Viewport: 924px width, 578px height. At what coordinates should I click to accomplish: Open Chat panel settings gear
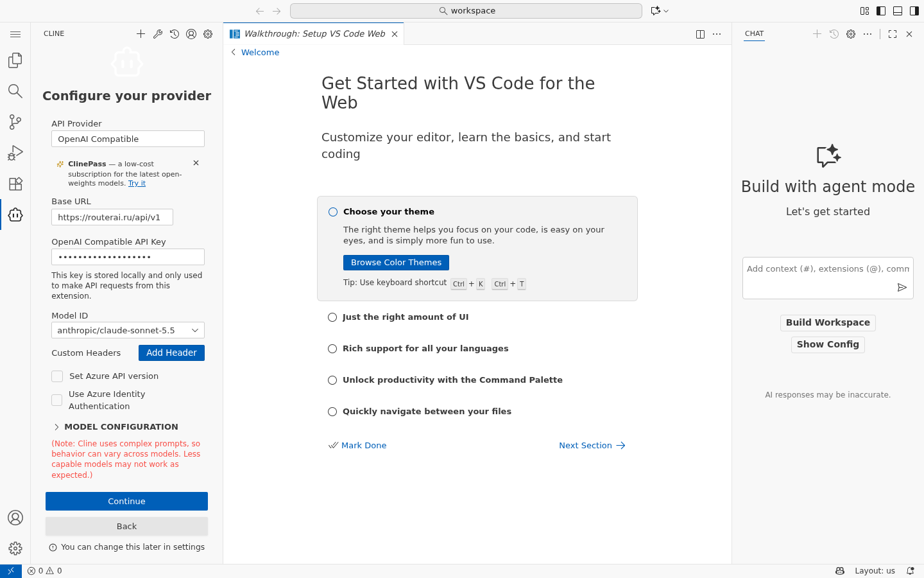pos(851,34)
